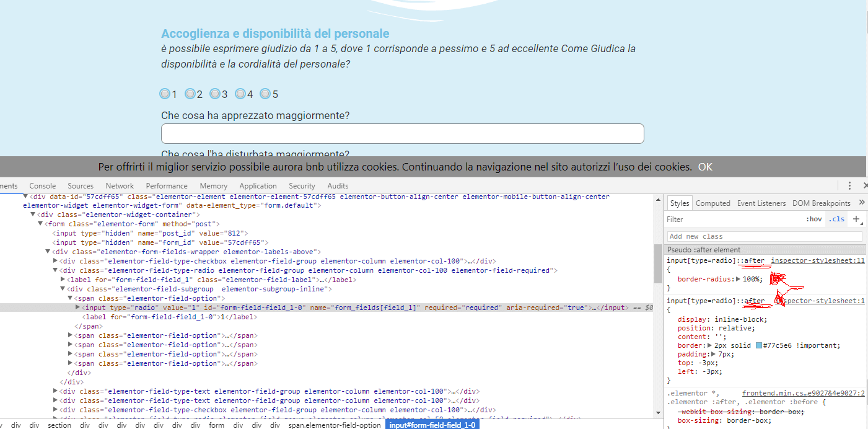This screenshot has height=429, width=868.
Task: Expand the border shorthand triangle in Styles
Action: click(x=709, y=346)
